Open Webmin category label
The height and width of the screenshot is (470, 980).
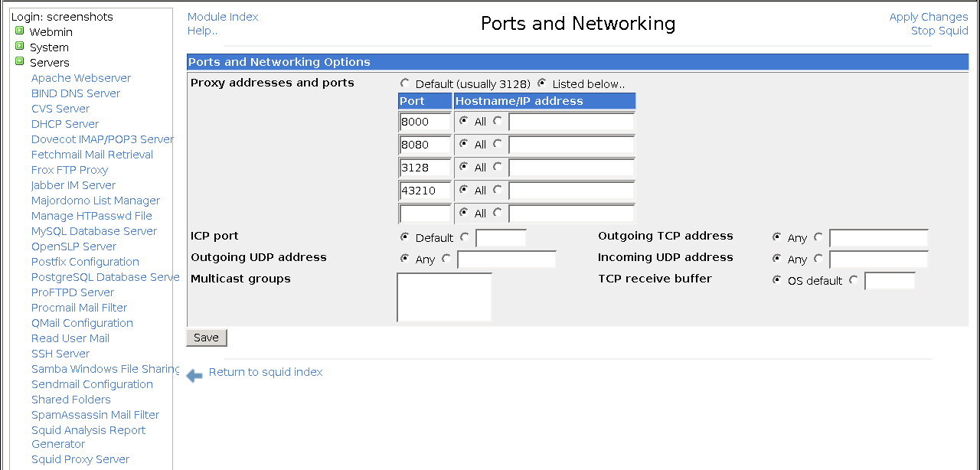51,32
